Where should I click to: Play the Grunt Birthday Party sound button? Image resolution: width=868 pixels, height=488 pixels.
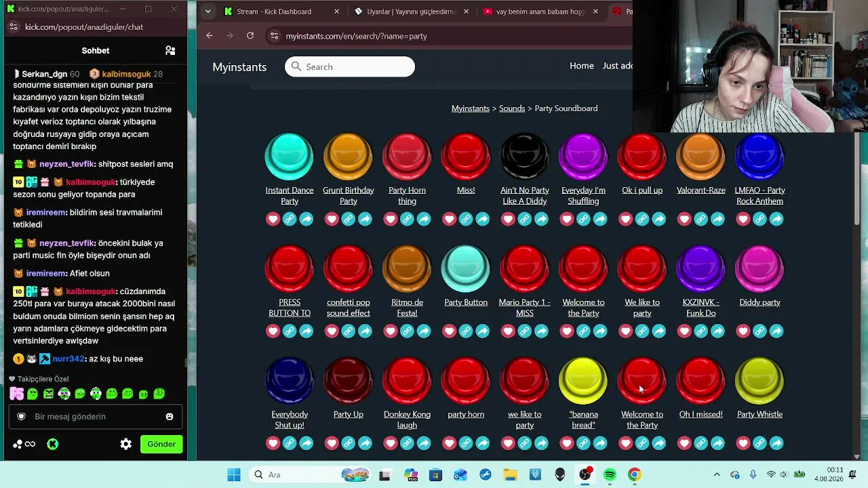point(349,157)
